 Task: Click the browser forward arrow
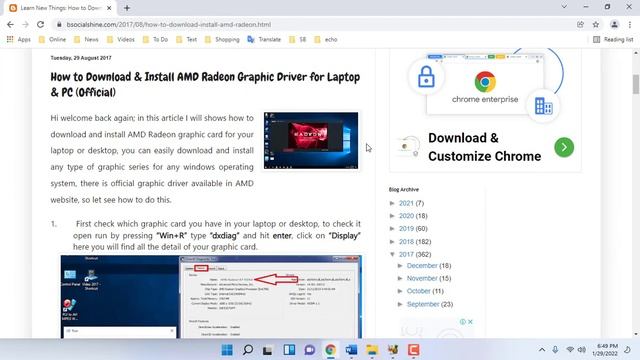pos(25,24)
